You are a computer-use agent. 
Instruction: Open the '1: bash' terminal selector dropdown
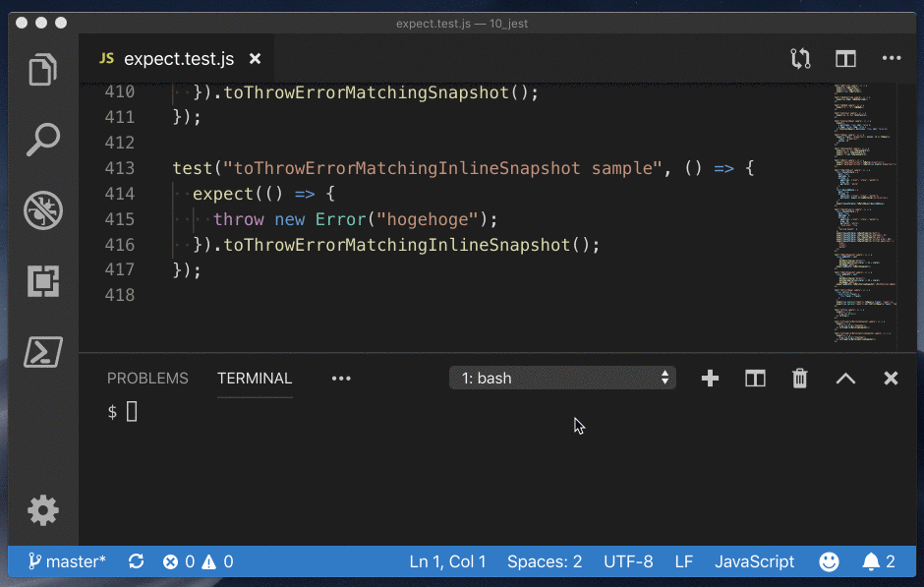562,379
